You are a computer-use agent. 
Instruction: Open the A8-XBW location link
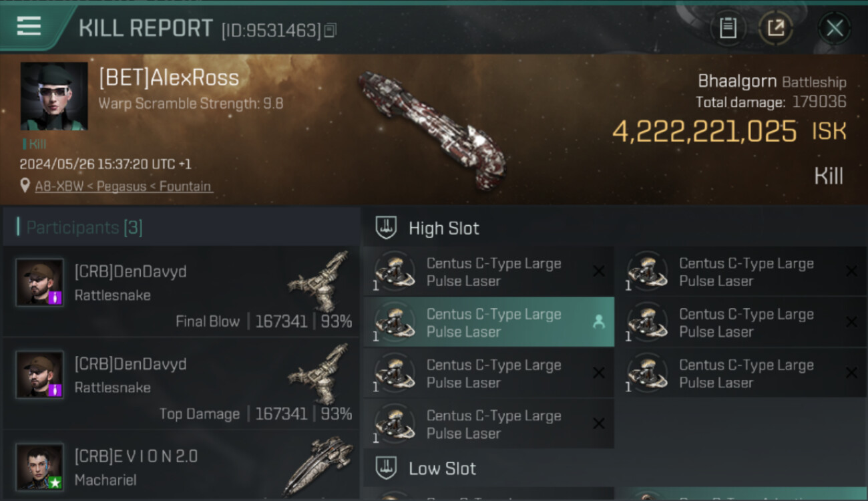pos(124,186)
